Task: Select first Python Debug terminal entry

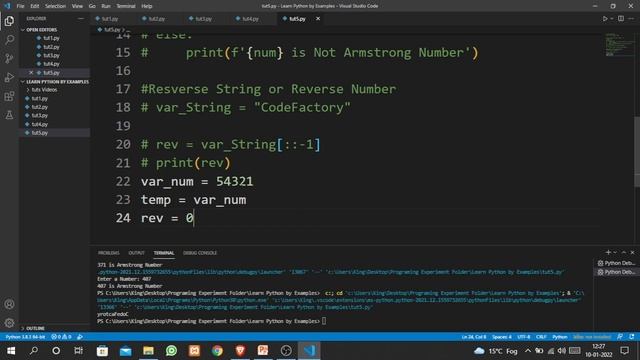Action: (616, 263)
